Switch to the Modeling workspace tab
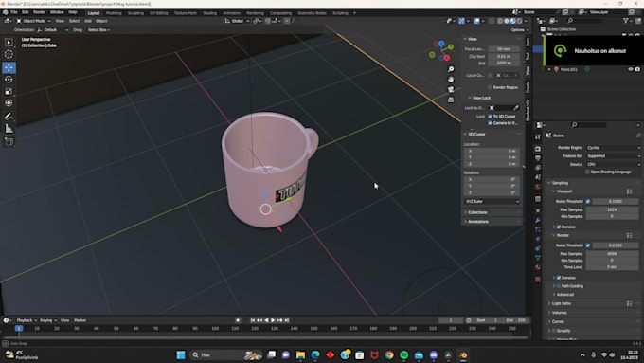This screenshot has height=363, width=644. pyautogui.click(x=114, y=13)
